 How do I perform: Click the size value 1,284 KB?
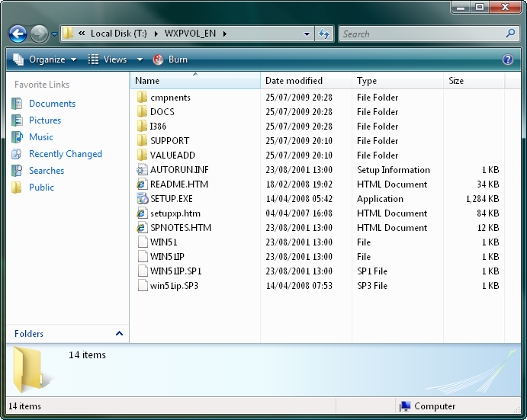pos(482,199)
